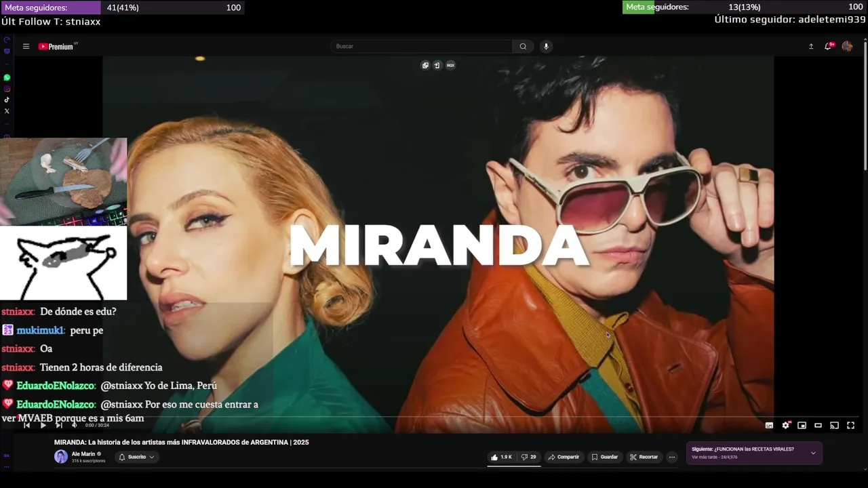The width and height of the screenshot is (868, 488).
Task: Play the video
Action: coord(43,425)
